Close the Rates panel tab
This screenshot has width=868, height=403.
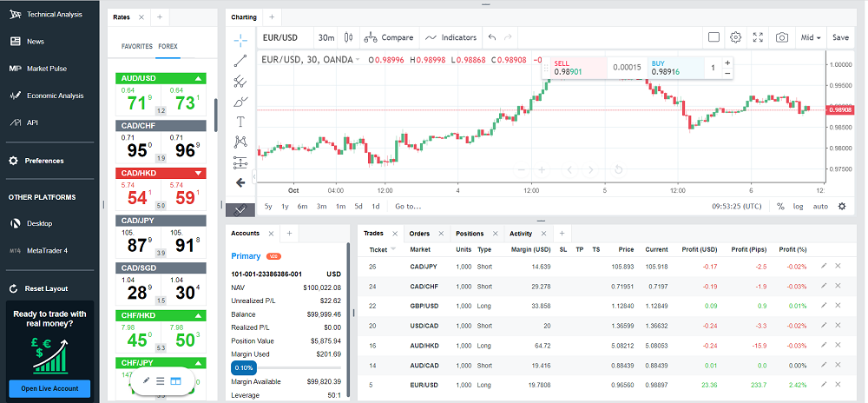pos(141,17)
